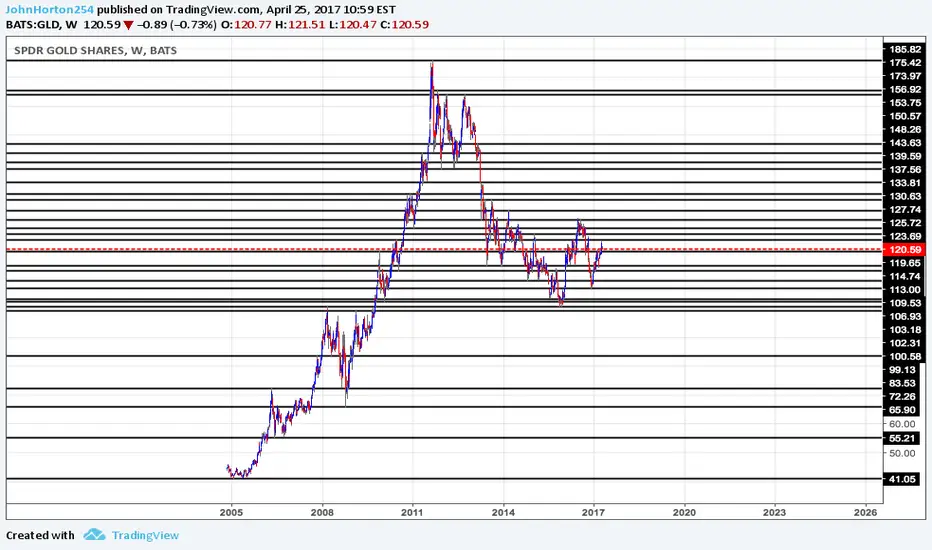Click the 2026 label on time axis

(865, 512)
